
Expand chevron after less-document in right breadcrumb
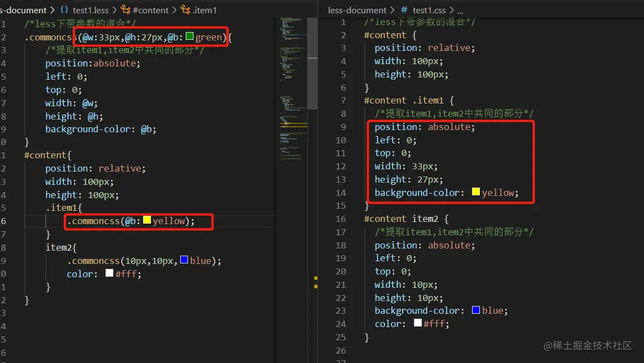(x=392, y=10)
